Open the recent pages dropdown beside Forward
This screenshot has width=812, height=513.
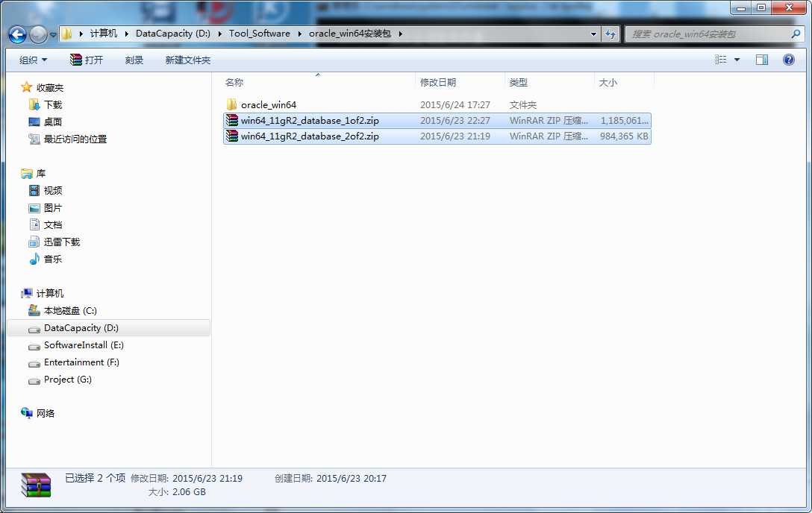coord(53,34)
